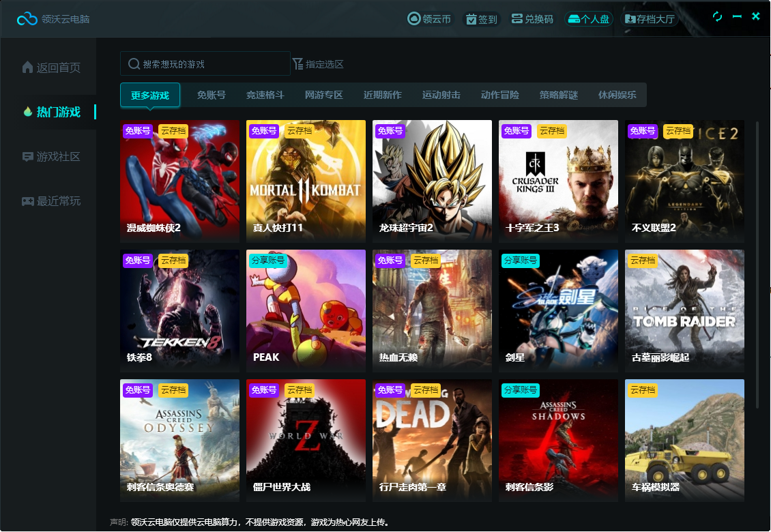Screen dimensions: 771x532
Task: Open the 古墓丽影崛起 game card
Action: [684, 311]
